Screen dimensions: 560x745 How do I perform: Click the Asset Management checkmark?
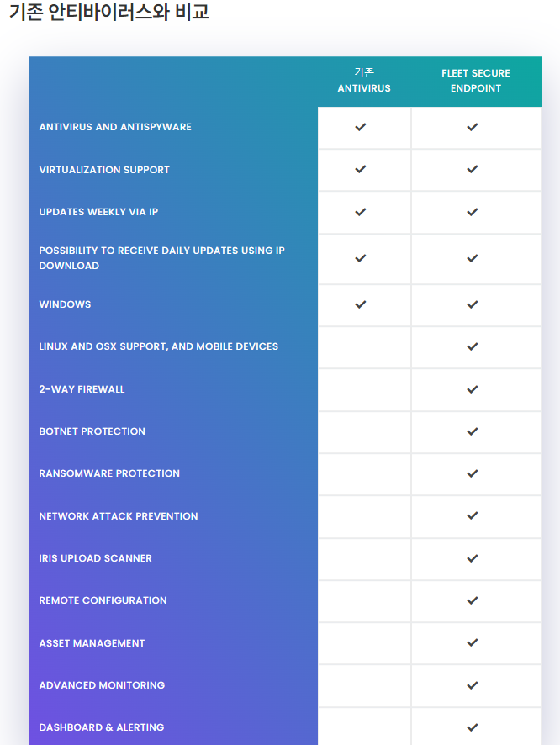[x=473, y=642]
